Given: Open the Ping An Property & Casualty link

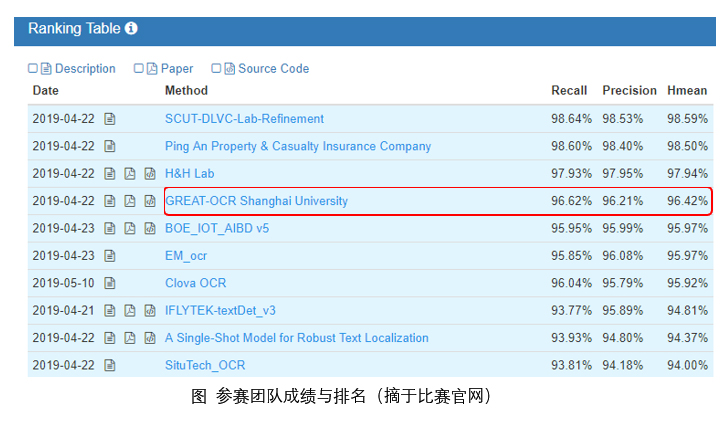Looking at the screenshot, I should point(297,146).
